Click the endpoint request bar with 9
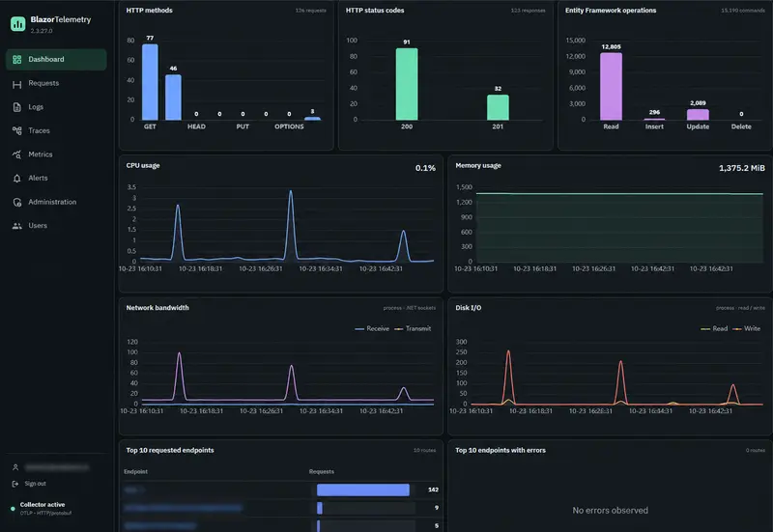Image resolution: width=773 pixels, height=532 pixels. point(320,508)
